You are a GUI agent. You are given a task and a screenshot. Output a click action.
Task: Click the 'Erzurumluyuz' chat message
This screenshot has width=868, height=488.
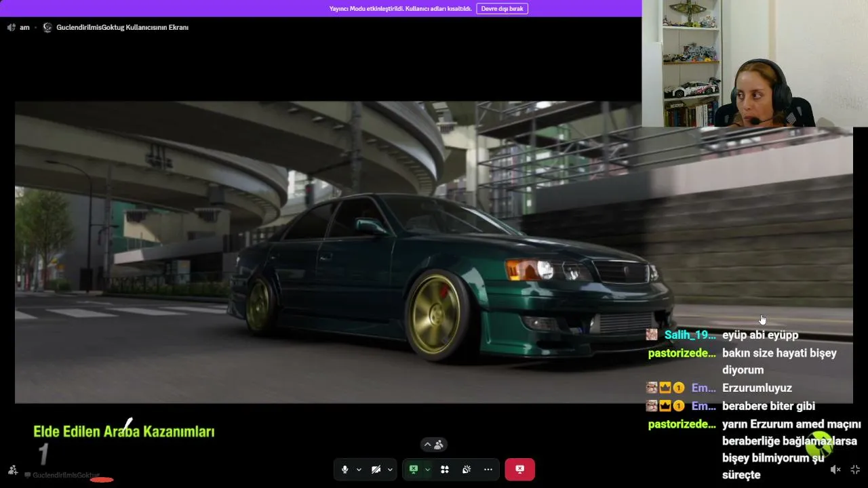point(757,388)
